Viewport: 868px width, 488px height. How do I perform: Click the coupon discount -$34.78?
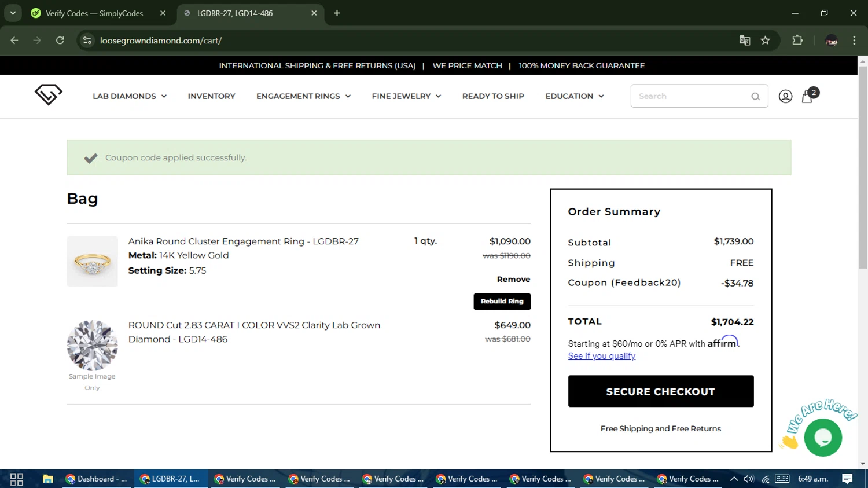click(x=737, y=283)
